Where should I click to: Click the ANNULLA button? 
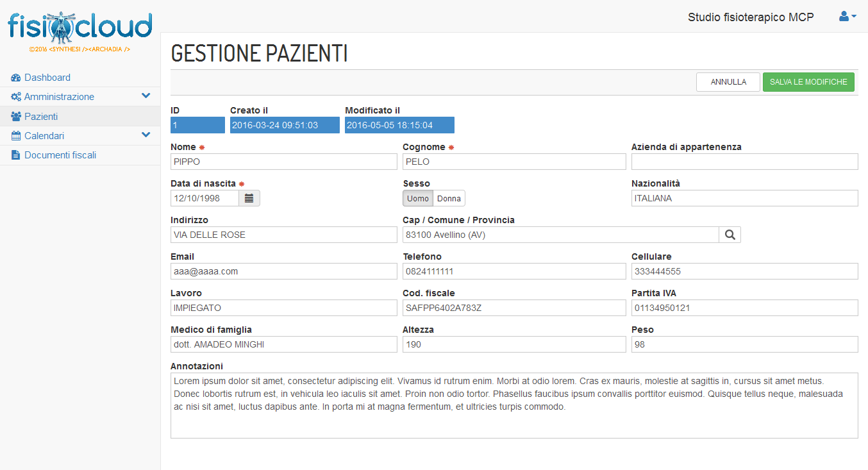pyautogui.click(x=728, y=82)
